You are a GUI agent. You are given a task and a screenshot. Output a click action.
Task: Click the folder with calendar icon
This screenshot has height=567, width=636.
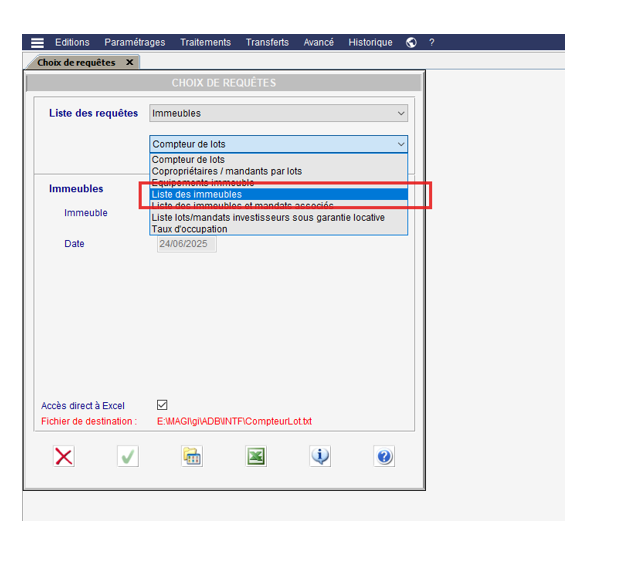click(x=192, y=456)
